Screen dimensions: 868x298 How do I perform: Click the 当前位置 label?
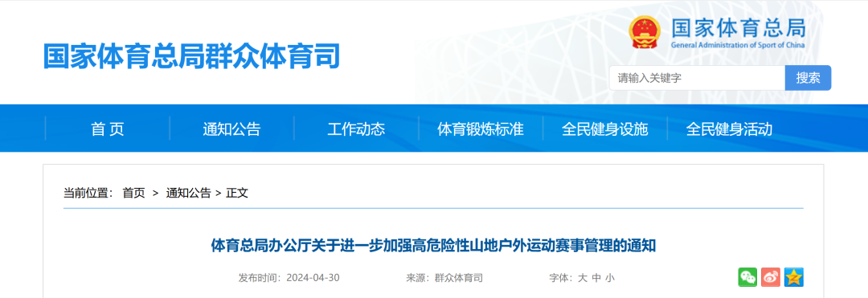pos(88,193)
